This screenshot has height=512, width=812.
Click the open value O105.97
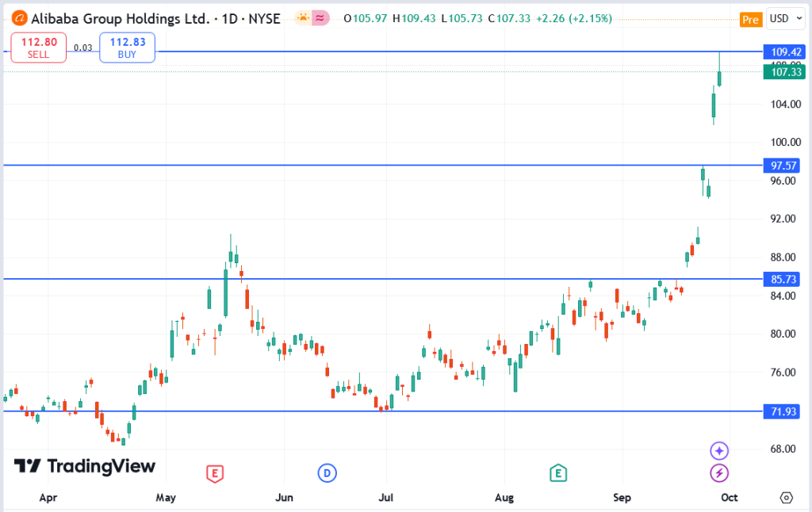point(366,19)
